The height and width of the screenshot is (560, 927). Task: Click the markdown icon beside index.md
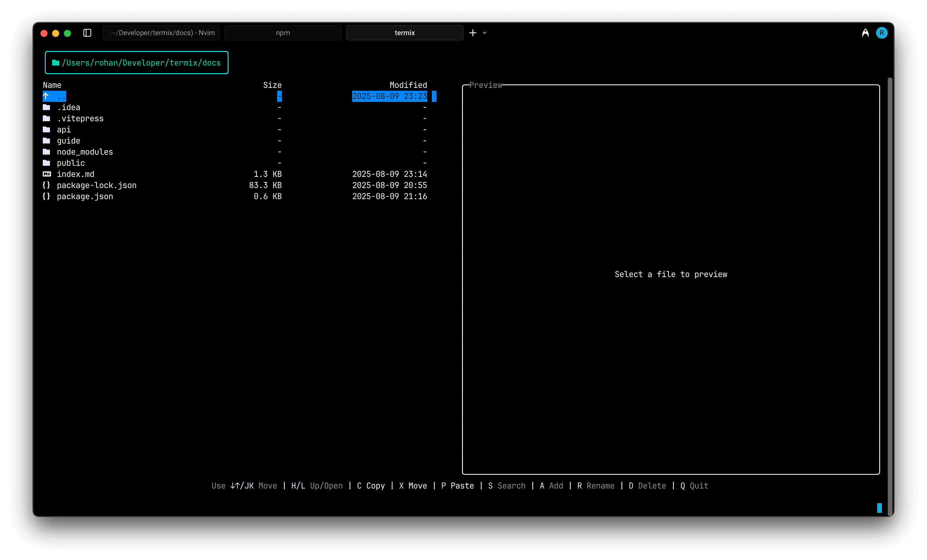(47, 174)
